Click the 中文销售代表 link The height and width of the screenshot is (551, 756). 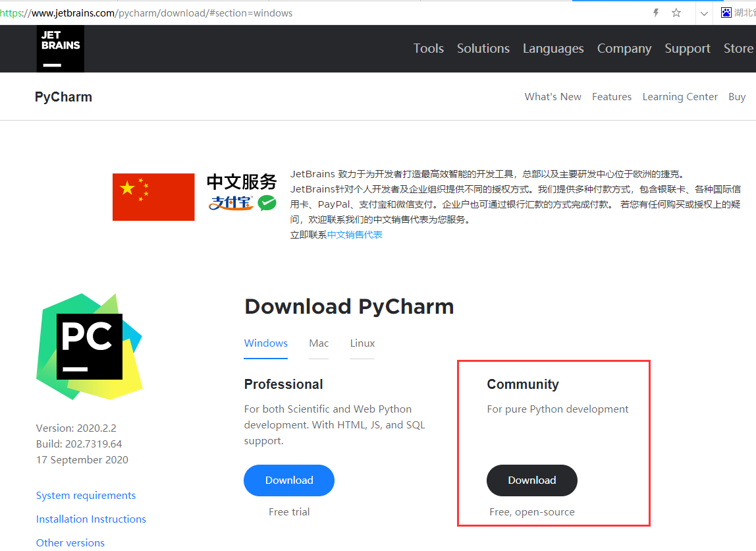coord(354,235)
